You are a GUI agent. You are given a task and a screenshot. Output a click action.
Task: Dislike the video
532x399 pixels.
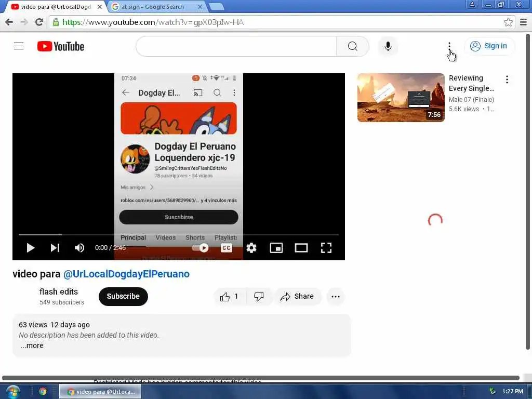pos(259,297)
